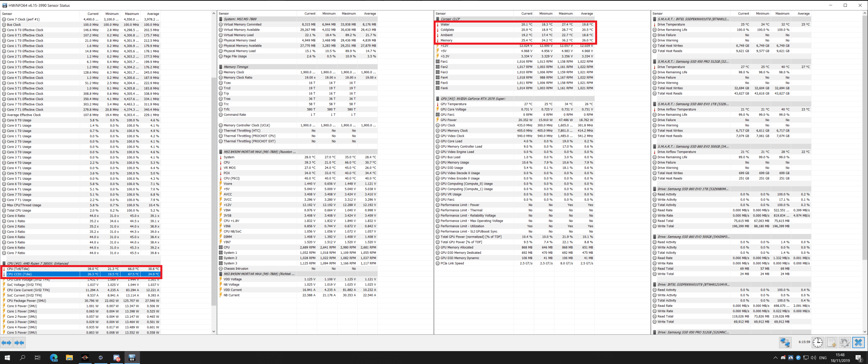868x364 pixels.
Task: Click the Maximum column header above Corsair CLCP
Action: pos(565,14)
